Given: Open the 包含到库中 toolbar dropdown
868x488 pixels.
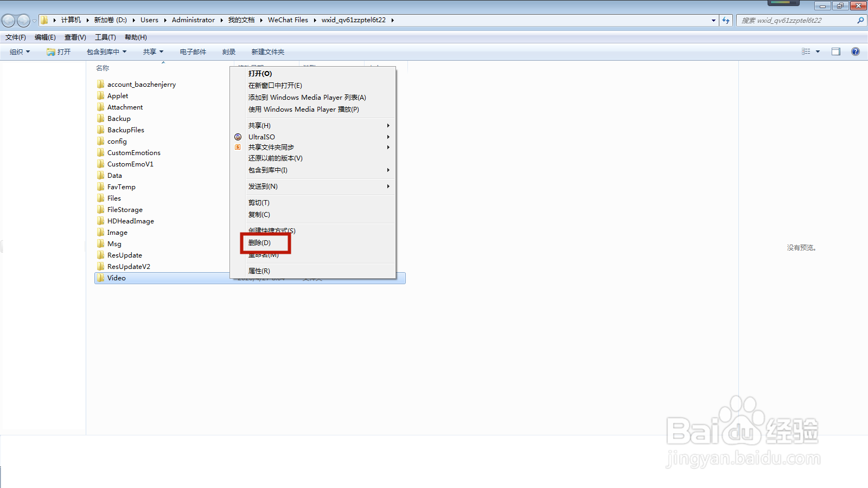Looking at the screenshot, I should click(106, 52).
